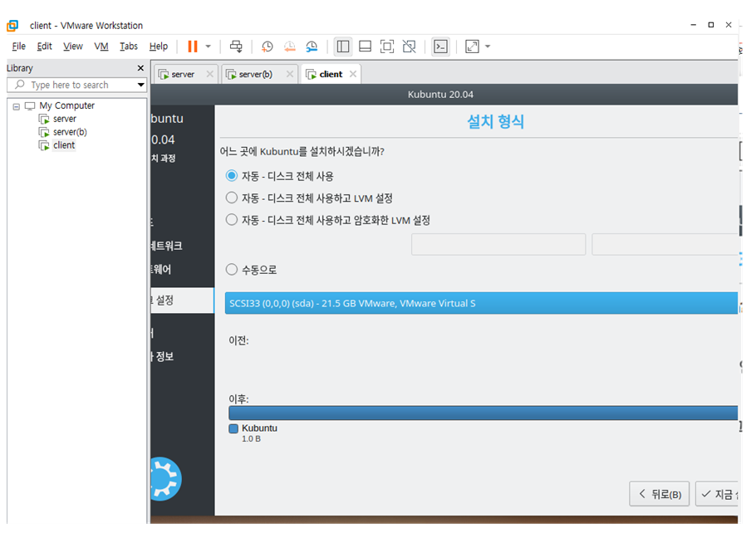Open the library search dropdown arrow
756x533 pixels.
pyautogui.click(x=140, y=85)
